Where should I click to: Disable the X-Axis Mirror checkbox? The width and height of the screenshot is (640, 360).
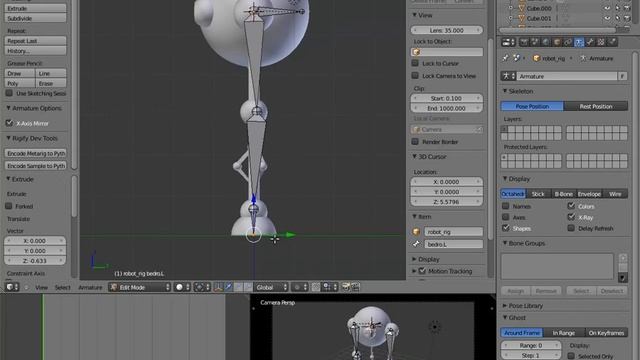coord(9,122)
